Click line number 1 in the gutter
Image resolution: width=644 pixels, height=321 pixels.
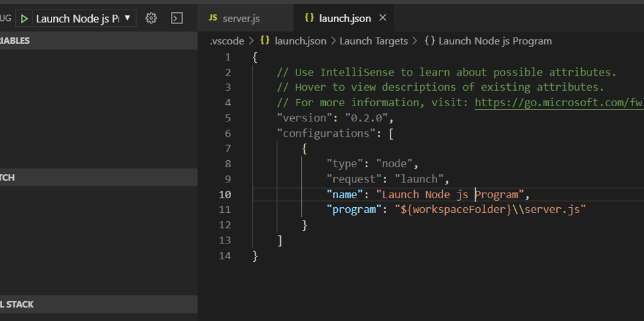[228, 58]
